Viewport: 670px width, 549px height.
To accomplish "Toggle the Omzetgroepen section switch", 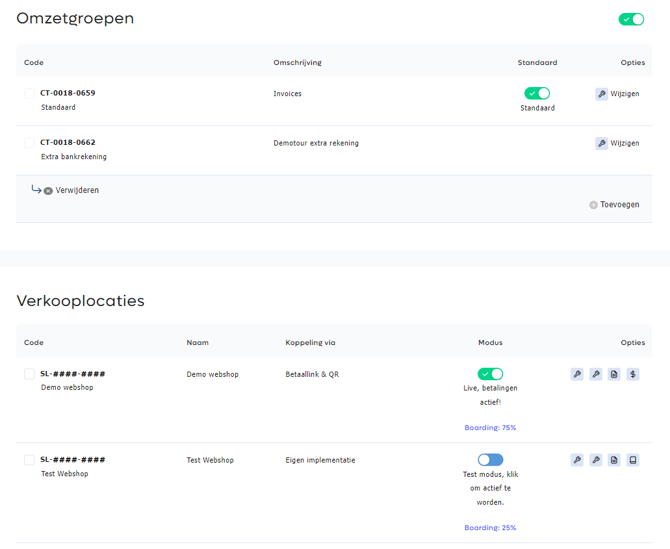I will click(631, 19).
